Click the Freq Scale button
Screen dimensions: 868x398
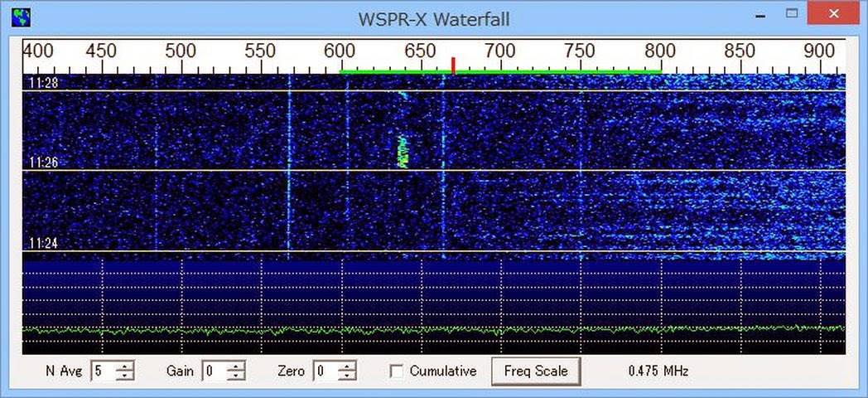point(535,371)
